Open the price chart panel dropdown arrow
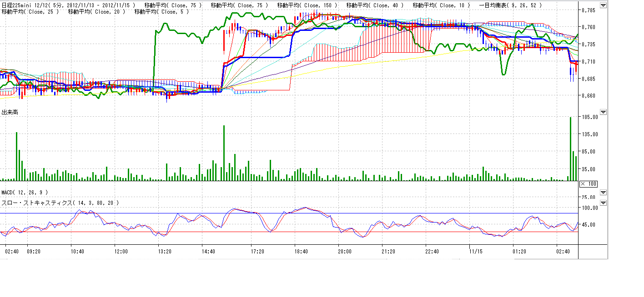This screenshot has height=297, width=644. pos(603,6)
